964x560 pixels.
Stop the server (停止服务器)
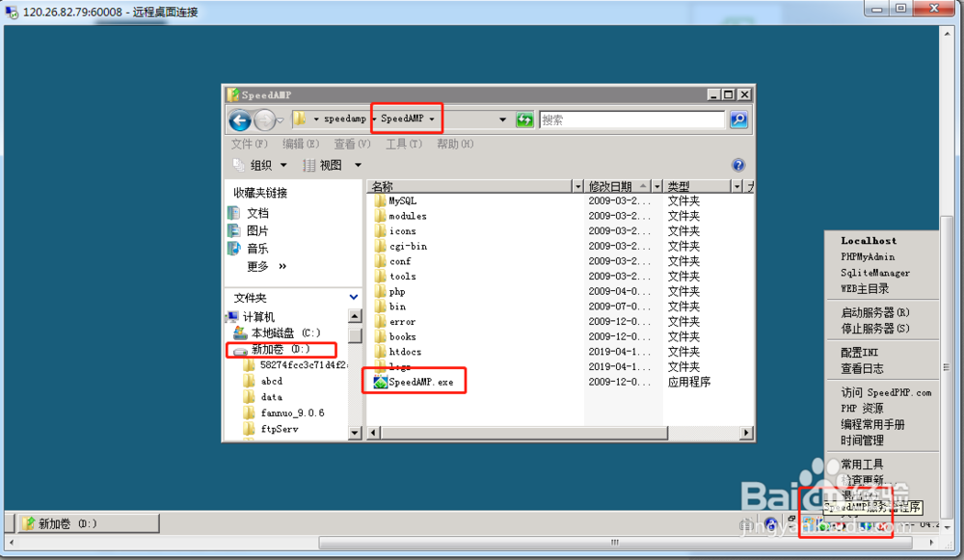coord(875,329)
